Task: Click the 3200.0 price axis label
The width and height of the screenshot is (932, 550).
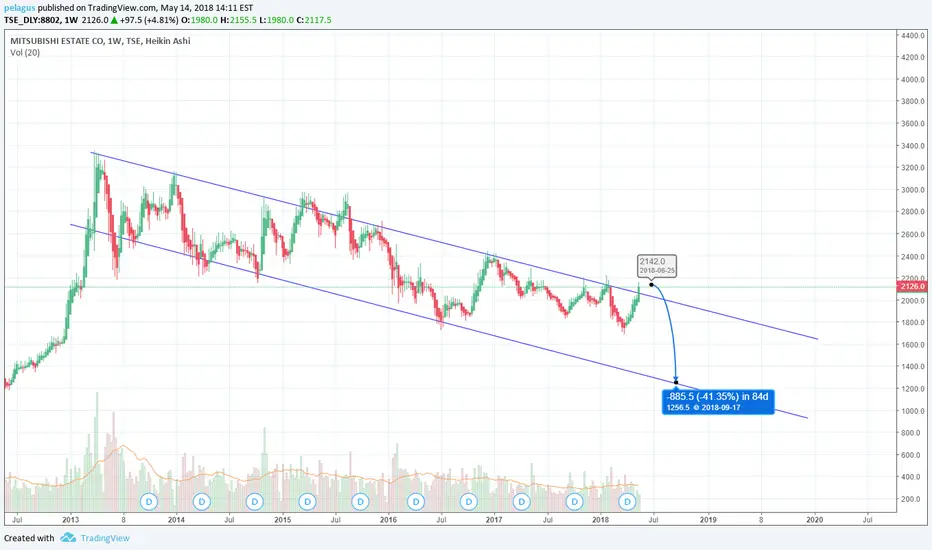Action: [x=912, y=168]
